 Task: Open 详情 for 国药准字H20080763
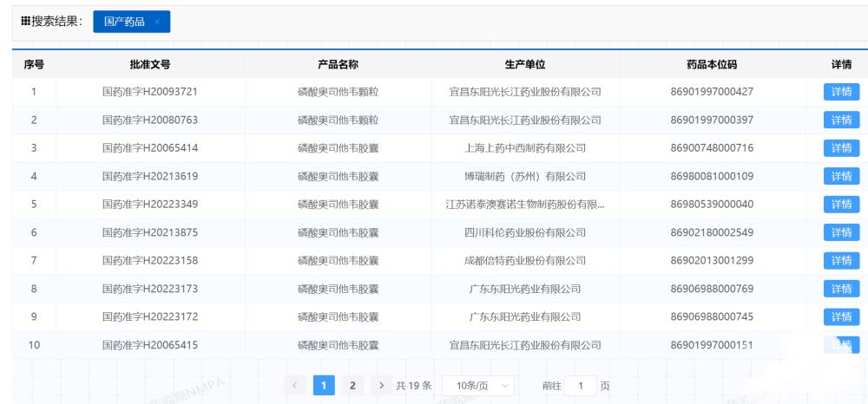pos(841,120)
